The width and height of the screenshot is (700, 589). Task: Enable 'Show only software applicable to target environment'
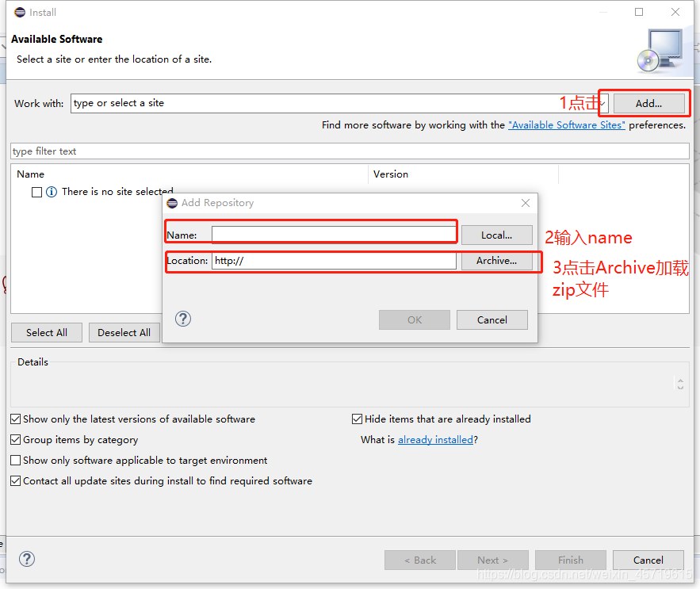pyautogui.click(x=15, y=460)
